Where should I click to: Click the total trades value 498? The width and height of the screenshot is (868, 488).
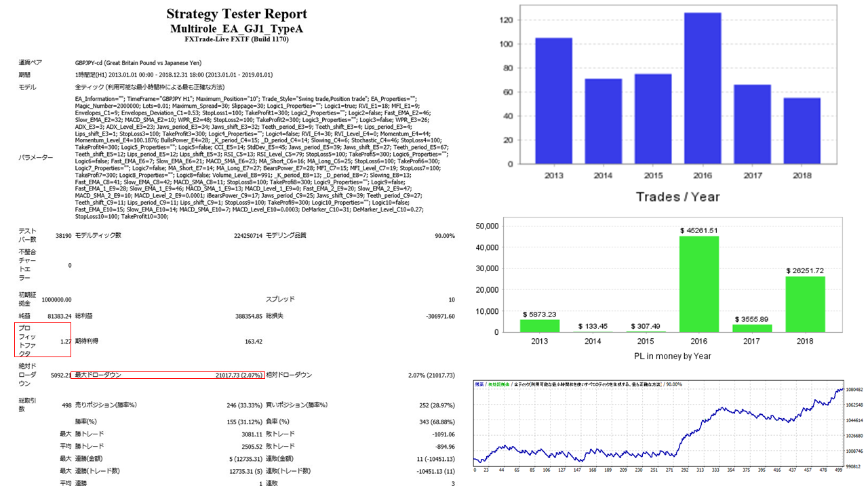click(66, 405)
